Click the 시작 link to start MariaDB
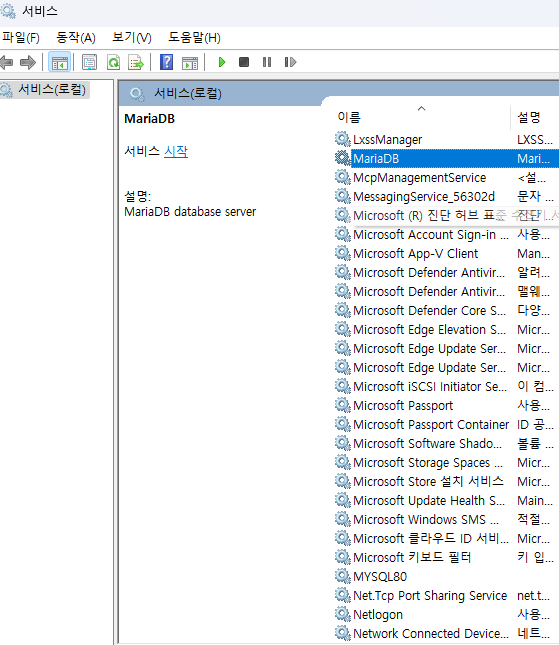The image size is (559, 645). 176,151
